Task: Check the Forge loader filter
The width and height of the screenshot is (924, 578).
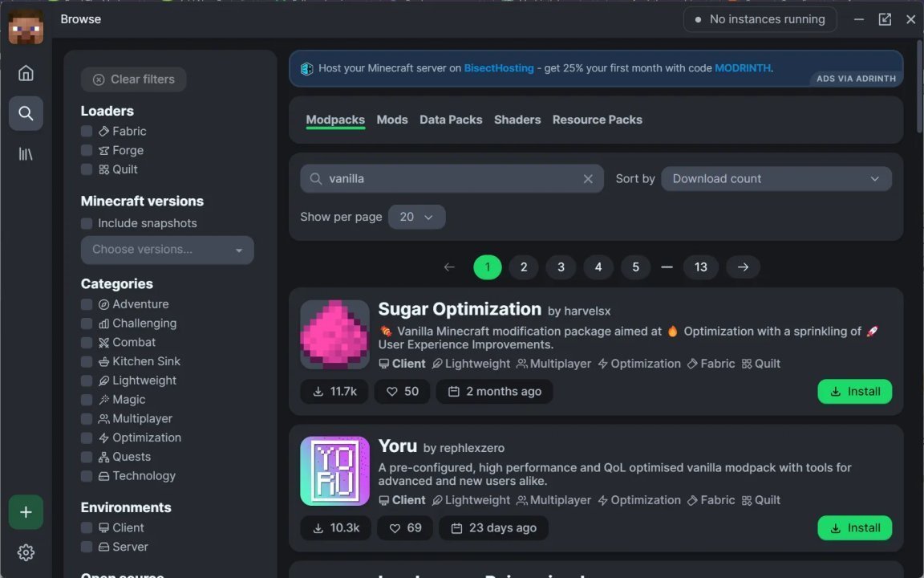Action: point(87,150)
